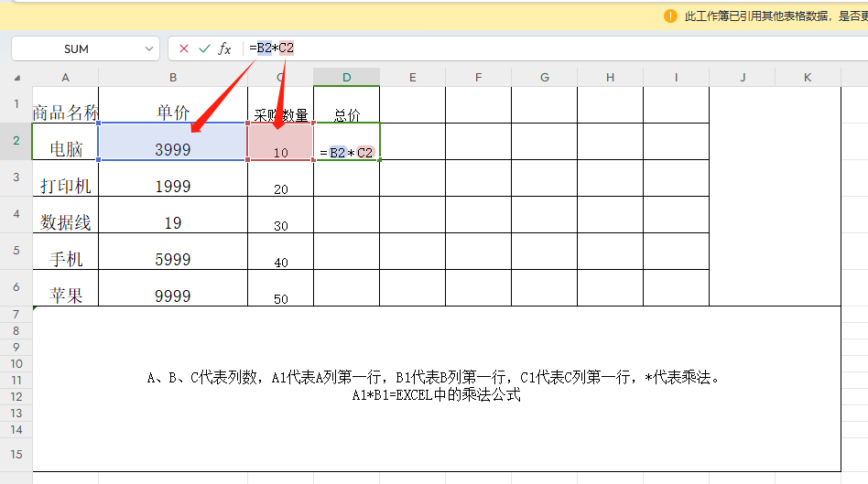Screen dimensions: 868x484
Task: Click the quantity cell showing 40
Action: (x=281, y=251)
